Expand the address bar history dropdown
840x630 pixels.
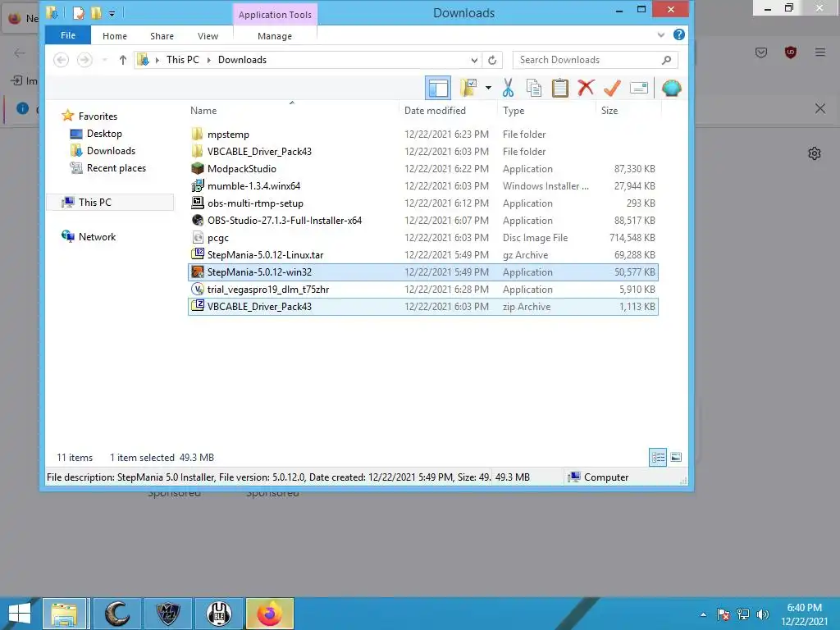pyautogui.click(x=474, y=60)
